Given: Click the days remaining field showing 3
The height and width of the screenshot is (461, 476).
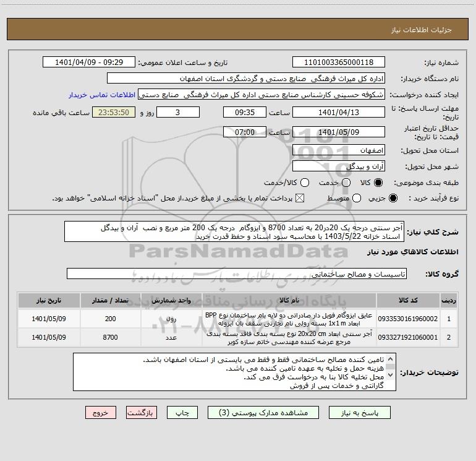Looking at the screenshot, I should point(178,112).
